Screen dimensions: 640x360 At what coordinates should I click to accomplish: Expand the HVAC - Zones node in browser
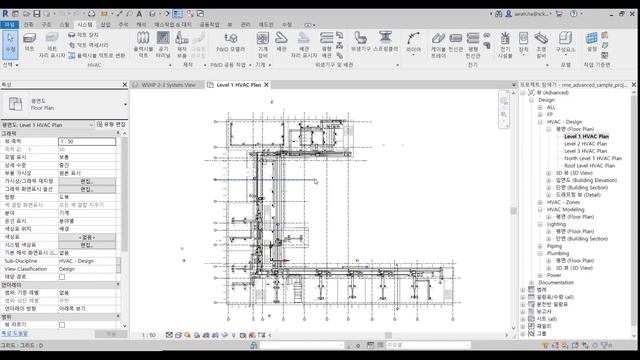coord(540,202)
